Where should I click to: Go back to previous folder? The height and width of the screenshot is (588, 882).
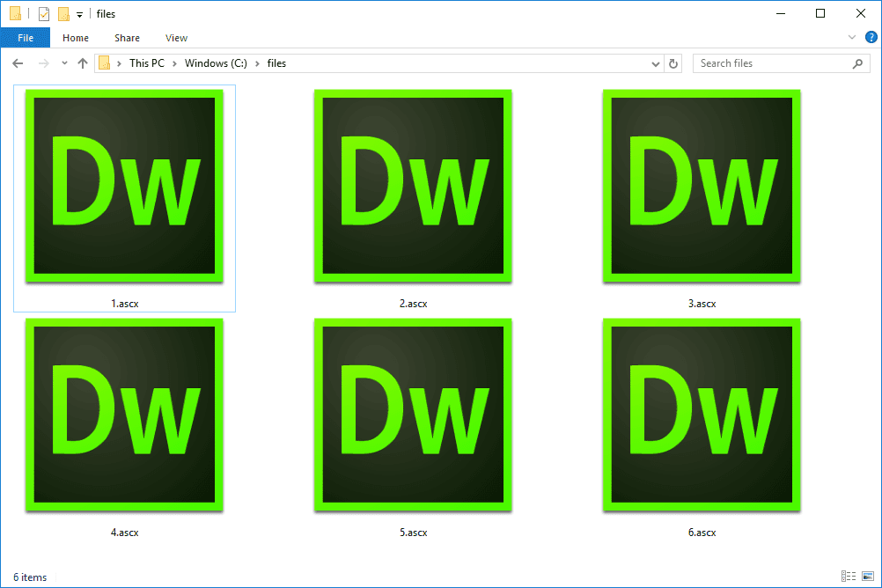coord(18,63)
